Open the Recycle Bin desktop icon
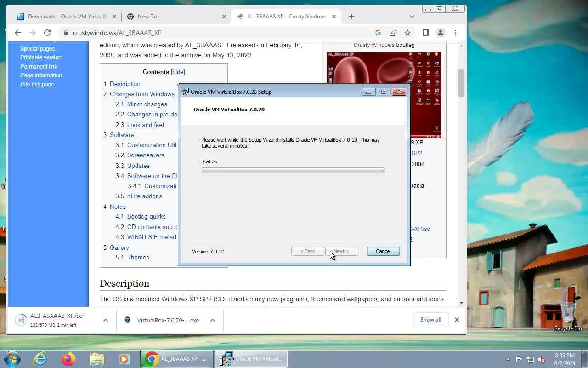 568,317
